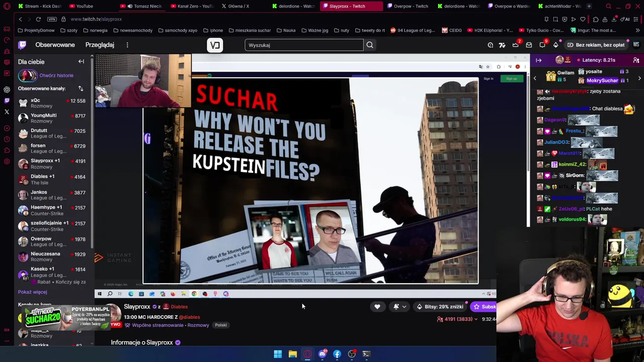Click the browser address bar URL
The width and height of the screenshot is (644, 362).
point(96,19)
